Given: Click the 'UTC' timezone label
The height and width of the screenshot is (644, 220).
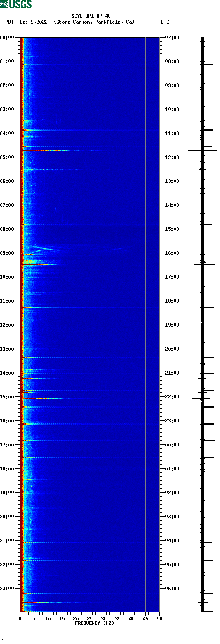Looking at the screenshot, I should click(165, 22).
